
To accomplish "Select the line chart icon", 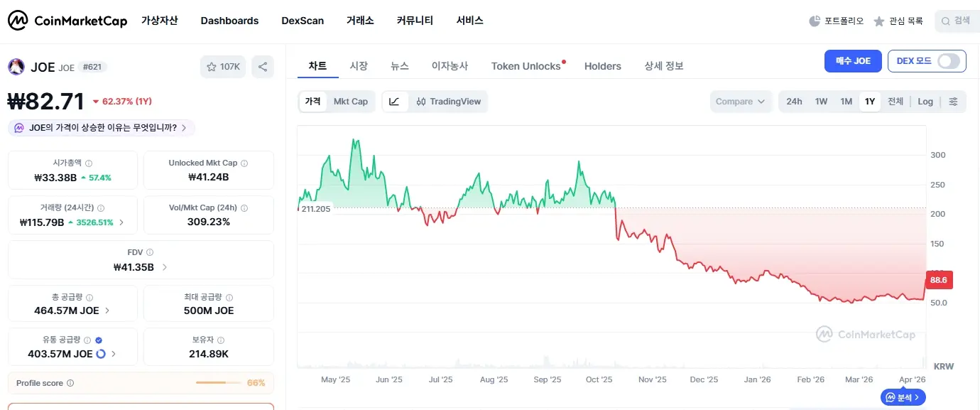I will (x=395, y=101).
